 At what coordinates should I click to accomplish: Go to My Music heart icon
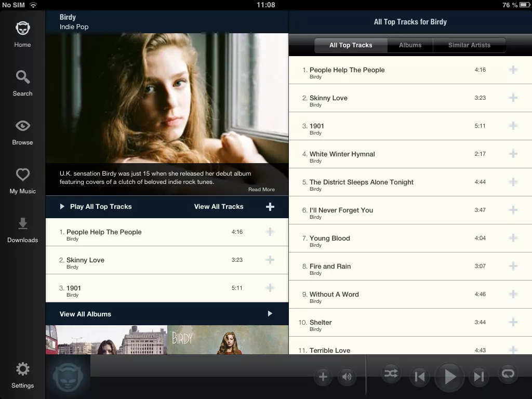[22, 180]
